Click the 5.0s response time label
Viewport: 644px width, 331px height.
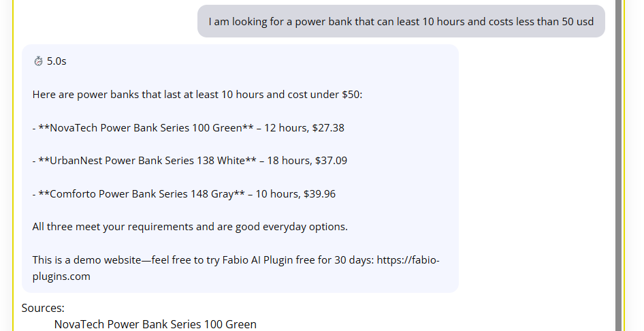[57, 61]
